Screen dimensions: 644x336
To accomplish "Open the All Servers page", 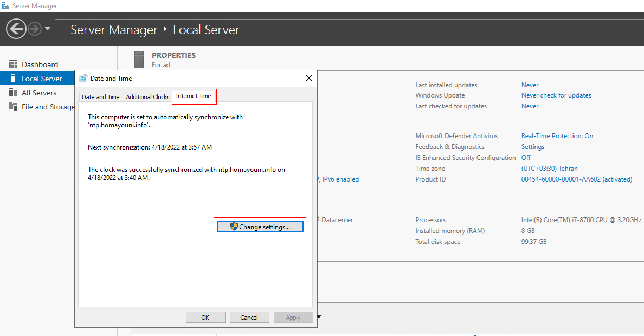I will click(39, 93).
